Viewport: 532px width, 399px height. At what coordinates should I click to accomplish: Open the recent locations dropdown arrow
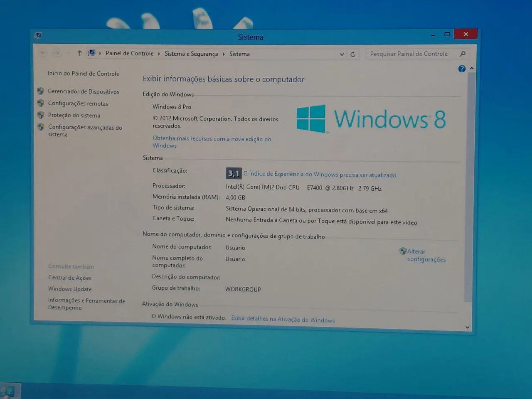click(68, 53)
